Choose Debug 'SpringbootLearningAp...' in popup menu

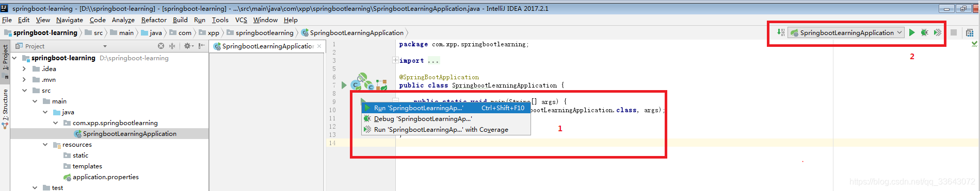pyautogui.click(x=446, y=118)
